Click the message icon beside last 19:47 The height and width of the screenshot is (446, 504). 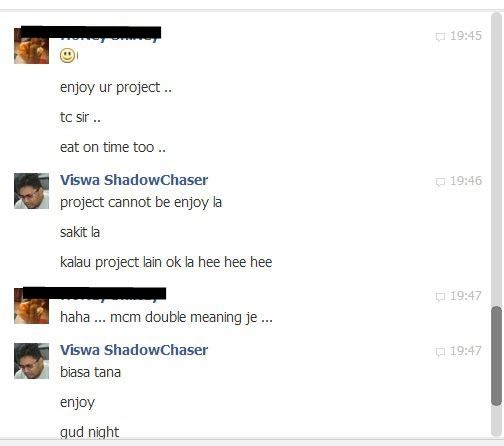pyautogui.click(x=440, y=351)
